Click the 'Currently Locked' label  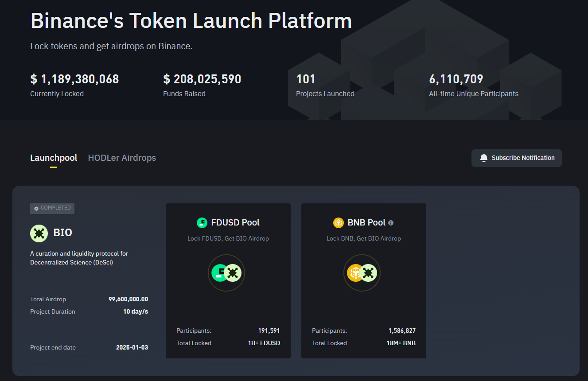pyautogui.click(x=57, y=94)
